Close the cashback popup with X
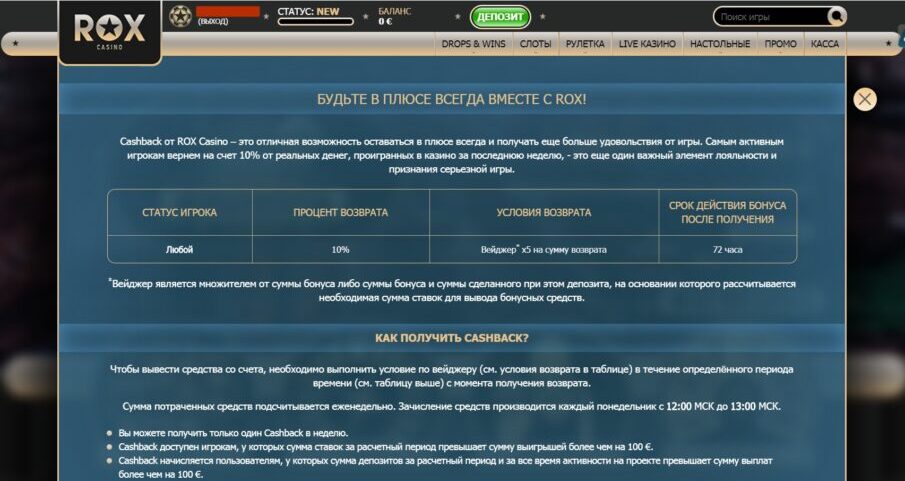Image resolution: width=905 pixels, height=481 pixels. [x=865, y=99]
